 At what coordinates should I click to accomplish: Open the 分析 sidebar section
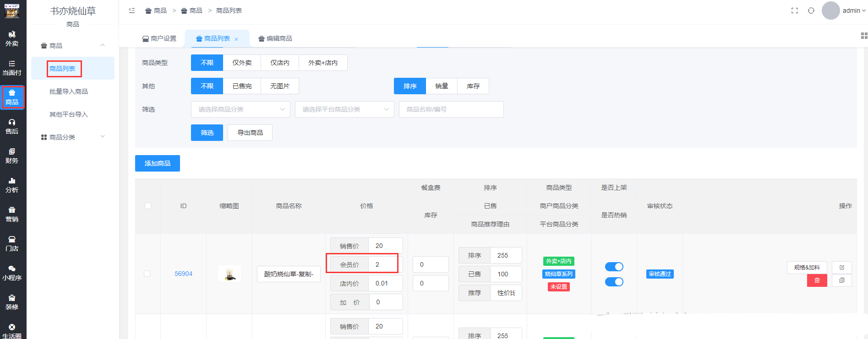tap(12, 185)
